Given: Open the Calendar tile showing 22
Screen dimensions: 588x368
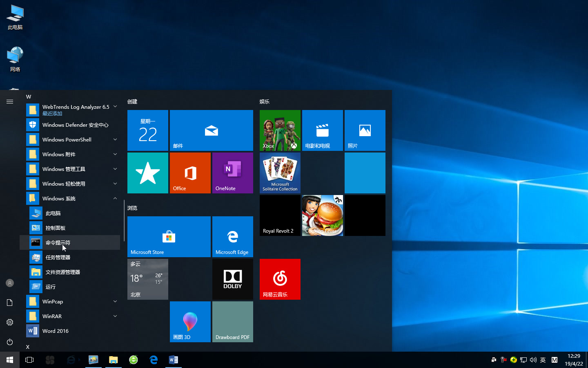Looking at the screenshot, I should [x=148, y=130].
